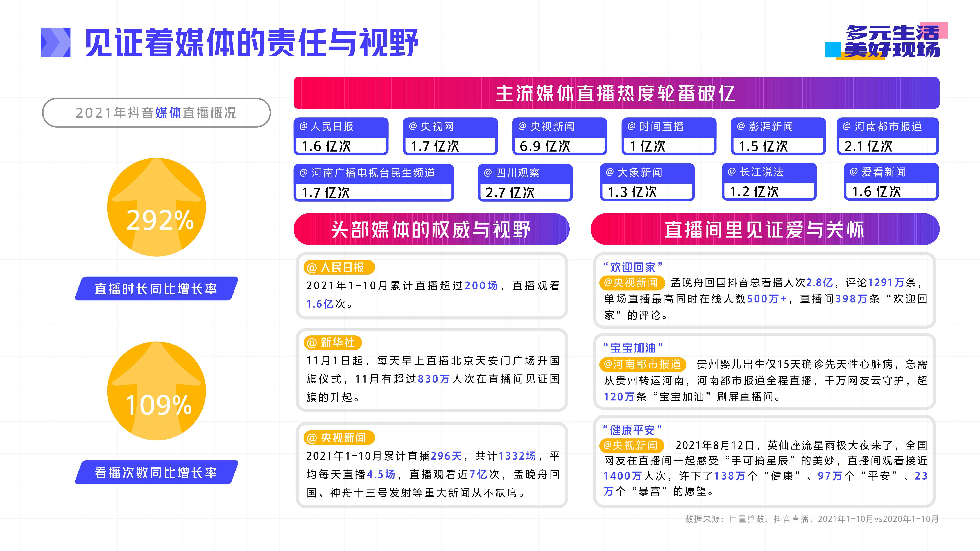Click the orange @新华社 tag
The width and height of the screenshot is (980, 551).
[x=332, y=342]
